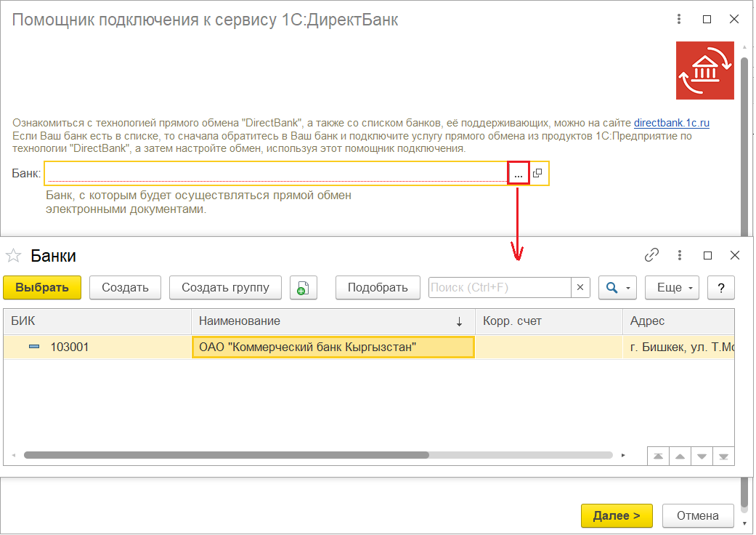The width and height of the screenshot is (756, 535).
Task: Click the Подобрать button
Action: [x=378, y=288]
